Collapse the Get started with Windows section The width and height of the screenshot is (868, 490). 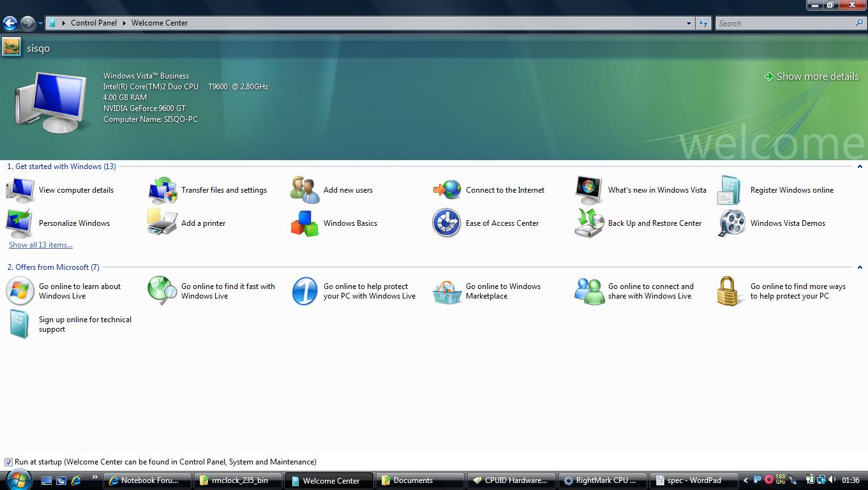click(x=860, y=167)
